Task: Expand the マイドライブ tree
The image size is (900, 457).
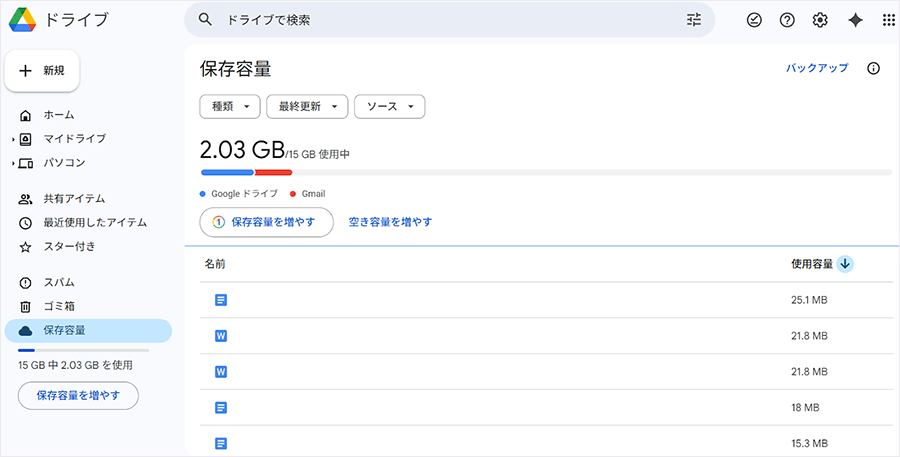Action: coord(13,139)
